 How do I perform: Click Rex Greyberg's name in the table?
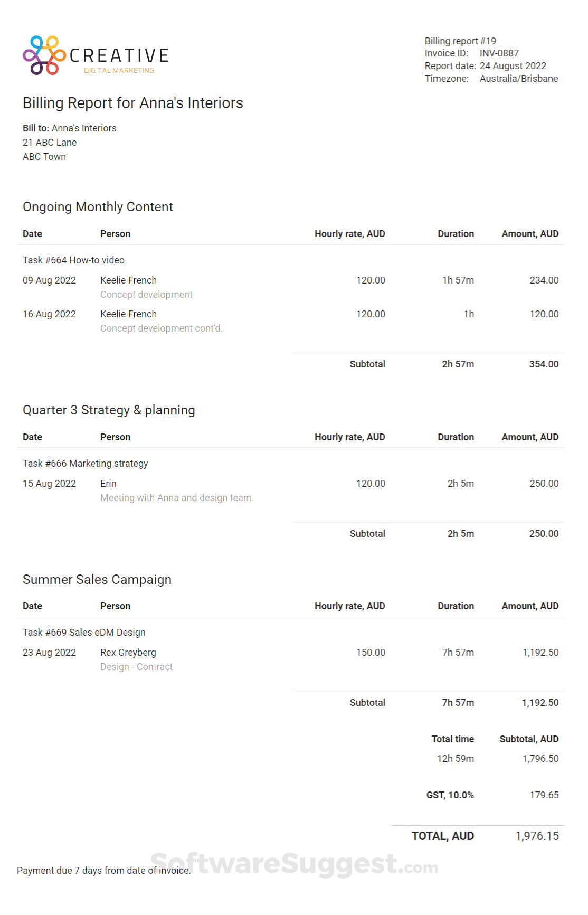coord(128,653)
